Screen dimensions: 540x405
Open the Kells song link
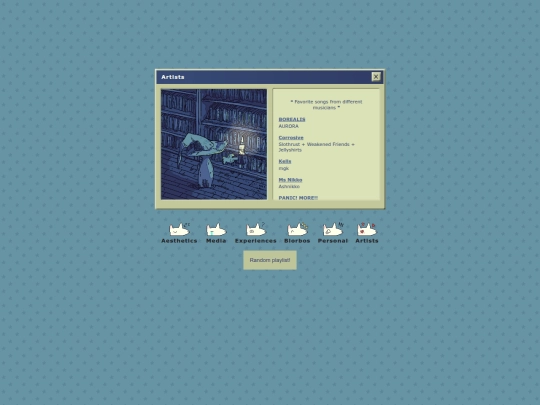tap(285, 161)
